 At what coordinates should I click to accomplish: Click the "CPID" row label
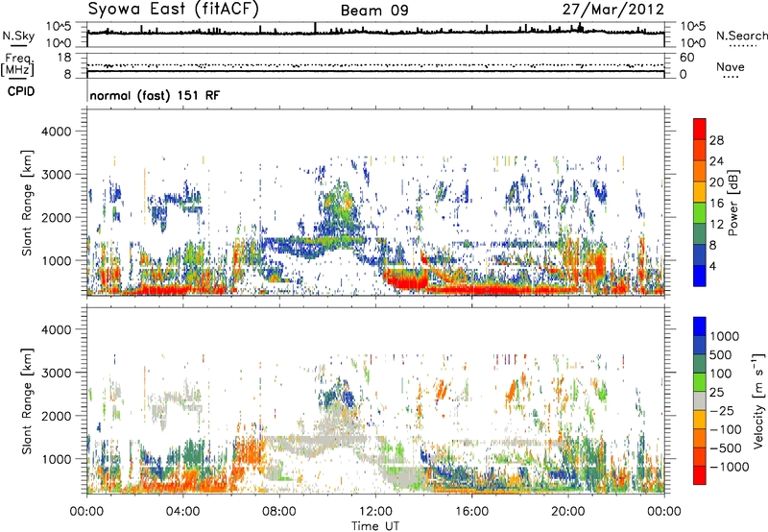[x=21, y=91]
